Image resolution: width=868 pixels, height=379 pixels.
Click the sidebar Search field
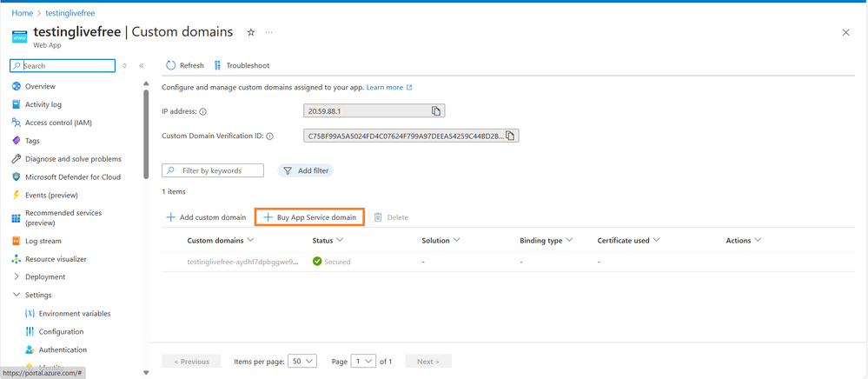[x=63, y=65]
